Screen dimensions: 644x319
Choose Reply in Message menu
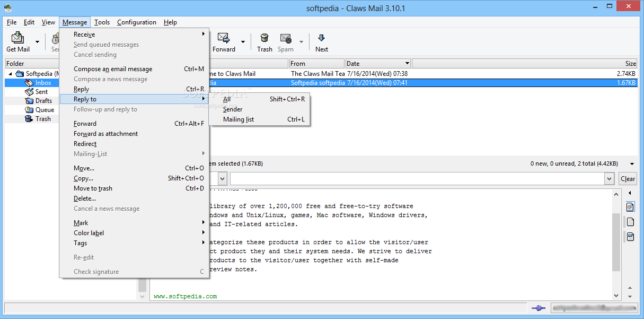click(x=134, y=89)
